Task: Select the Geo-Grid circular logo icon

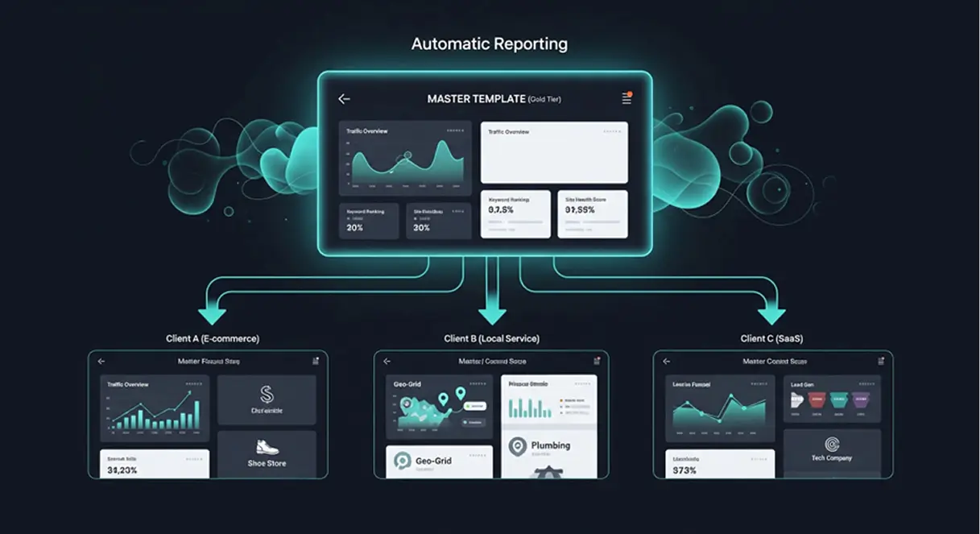Action: (x=402, y=461)
